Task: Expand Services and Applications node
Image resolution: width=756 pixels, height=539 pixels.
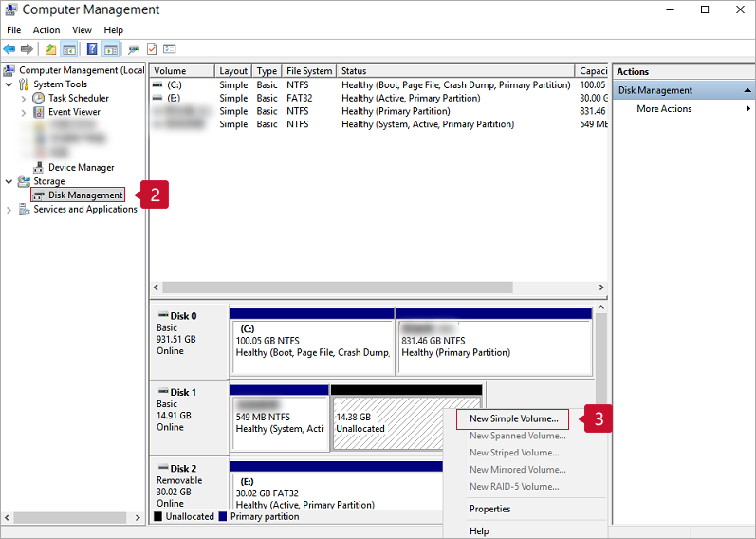Action: click(9, 210)
